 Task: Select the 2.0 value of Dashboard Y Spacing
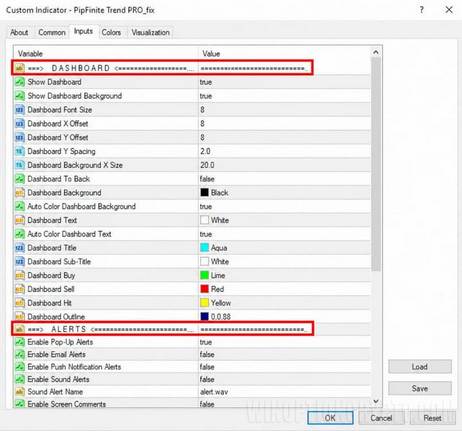coord(205,151)
